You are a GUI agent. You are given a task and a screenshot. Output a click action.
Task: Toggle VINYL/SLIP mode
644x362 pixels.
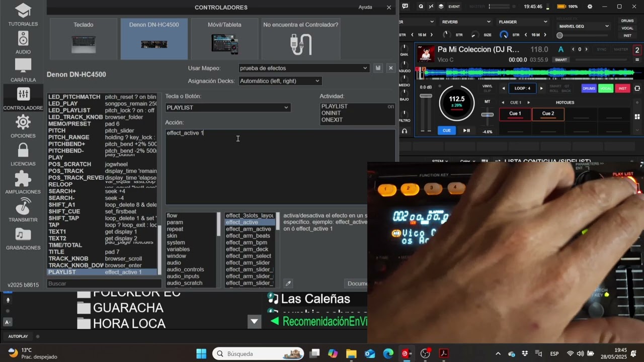click(487, 88)
